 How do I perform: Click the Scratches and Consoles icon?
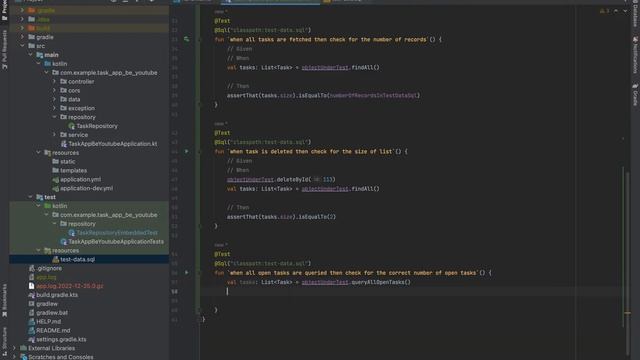tap(23, 357)
